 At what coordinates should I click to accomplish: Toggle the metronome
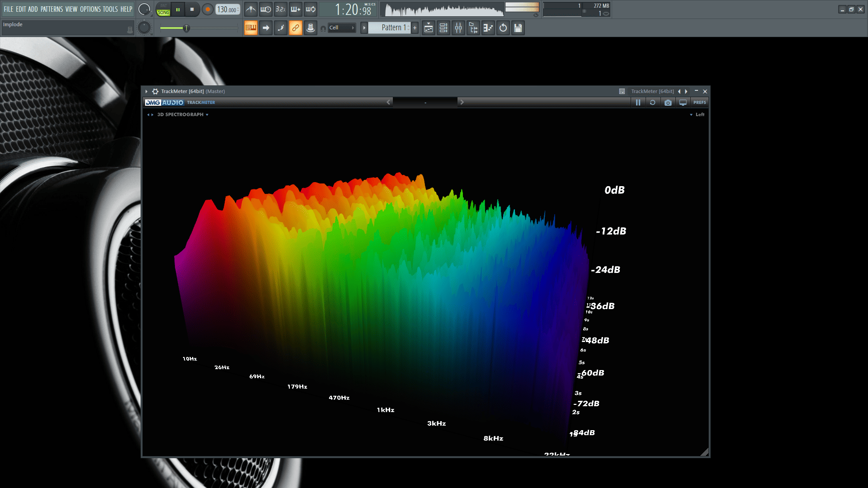pos(251,9)
